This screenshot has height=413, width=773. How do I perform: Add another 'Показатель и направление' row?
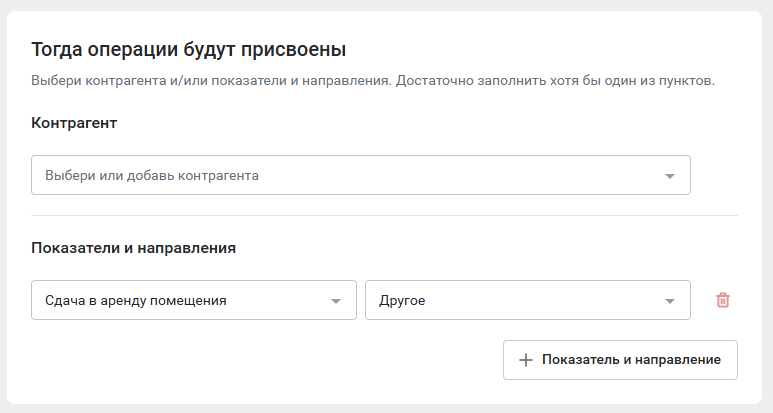[620, 360]
